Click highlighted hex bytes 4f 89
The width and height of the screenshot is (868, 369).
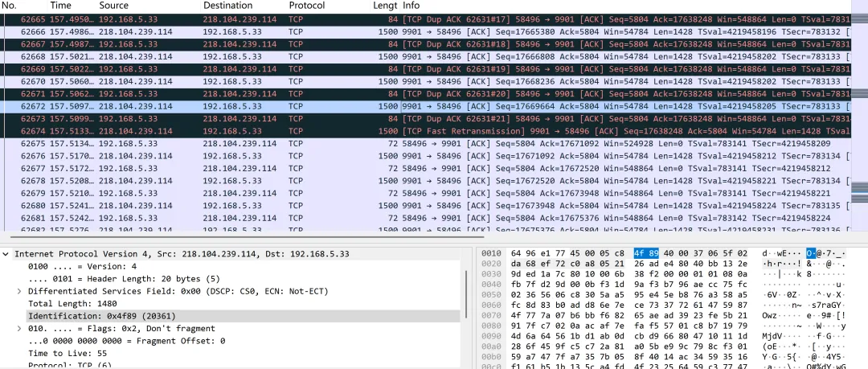click(x=646, y=254)
